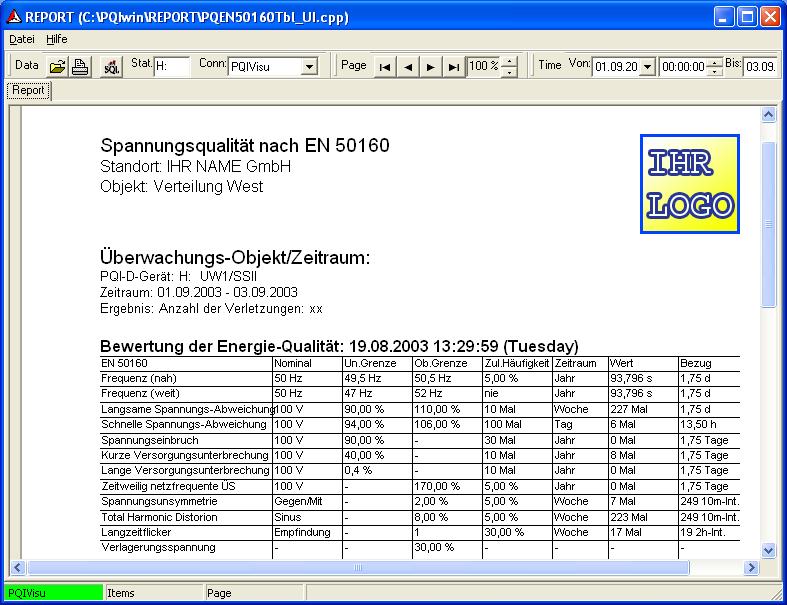Click the Lange Versorgungsunterbrechung row label
Viewport: 787px width, 605px height.
pyautogui.click(x=185, y=470)
